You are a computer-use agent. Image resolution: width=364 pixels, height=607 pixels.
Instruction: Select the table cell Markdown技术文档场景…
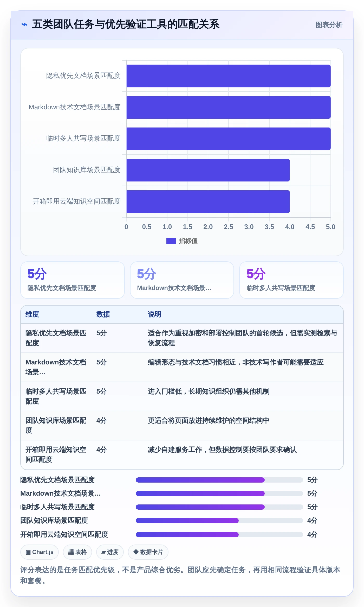tap(56, 367)
